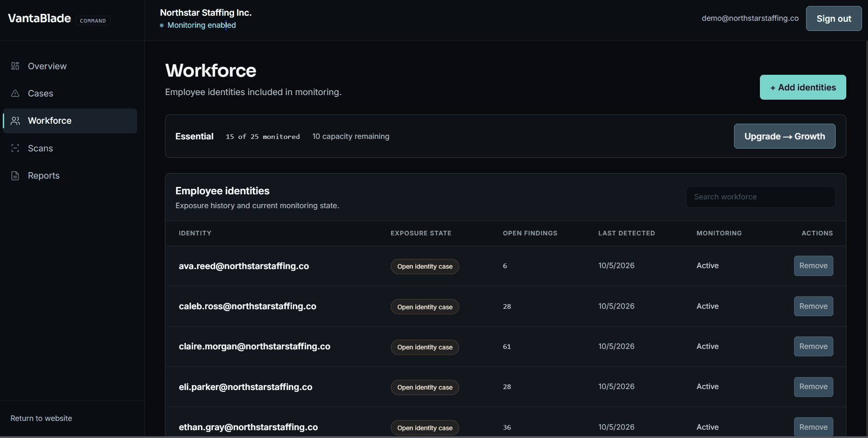
Task: Click the LAST DETECTED column header
Action: 626,233
